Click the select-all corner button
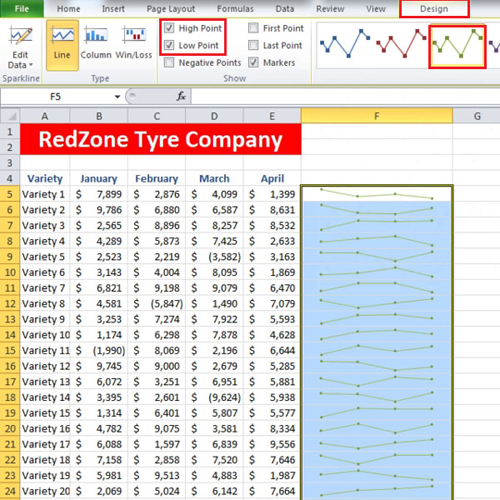Screen dimensions: 500x500 [x=10, y=116]
